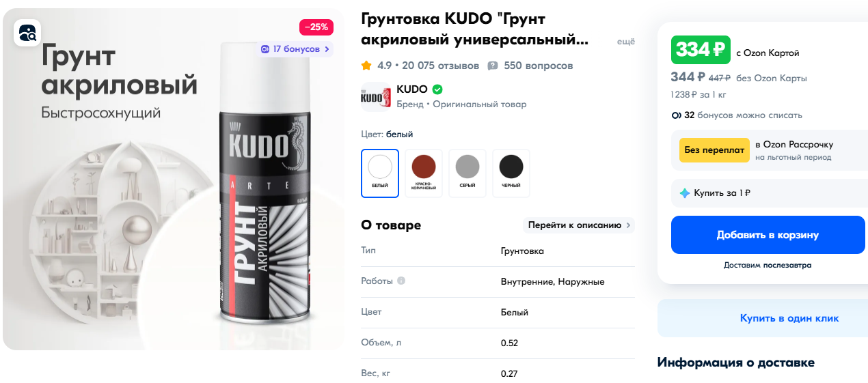868x383 pixels.
Task: Select the белый color option
Action: 380,173
